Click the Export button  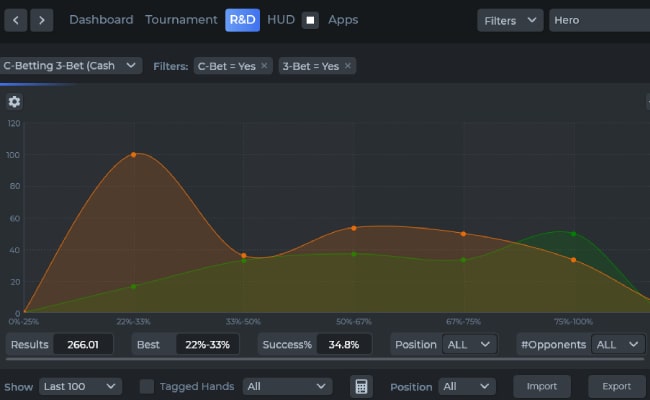616,386
